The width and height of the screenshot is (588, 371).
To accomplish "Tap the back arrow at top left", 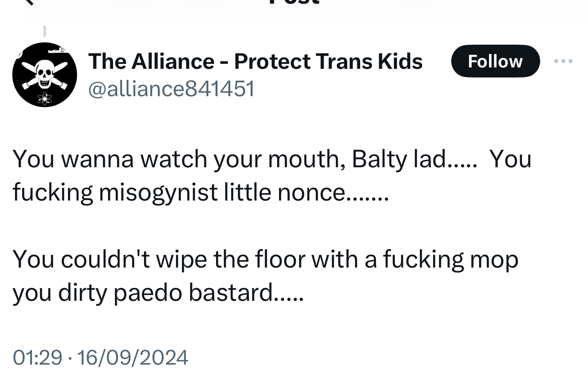I will tap(28, 2).
